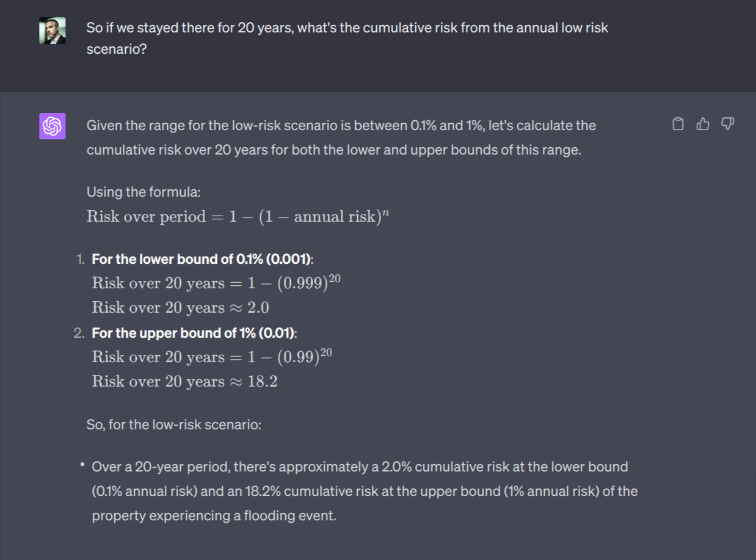
Task: Click the bold upper bound 1% heading
Action: (x=194, y=333)
